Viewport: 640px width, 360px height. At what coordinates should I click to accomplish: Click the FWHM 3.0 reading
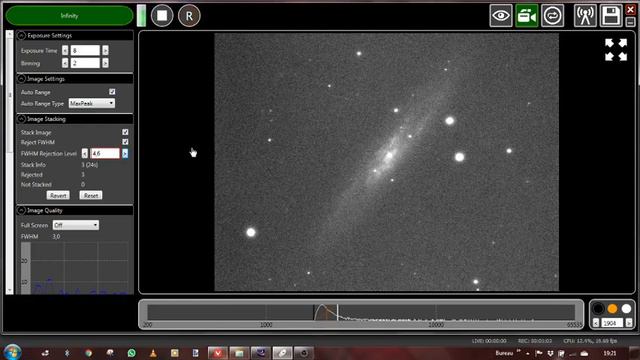56,237
